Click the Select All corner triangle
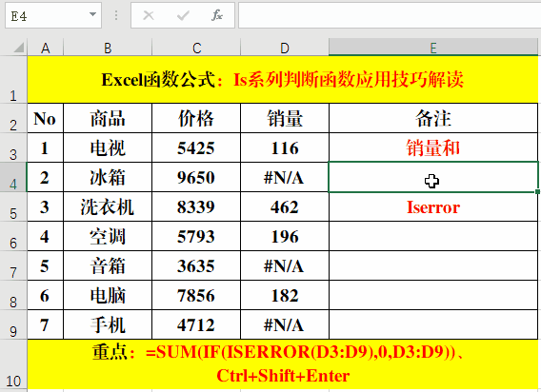 (x=18, y=48)
